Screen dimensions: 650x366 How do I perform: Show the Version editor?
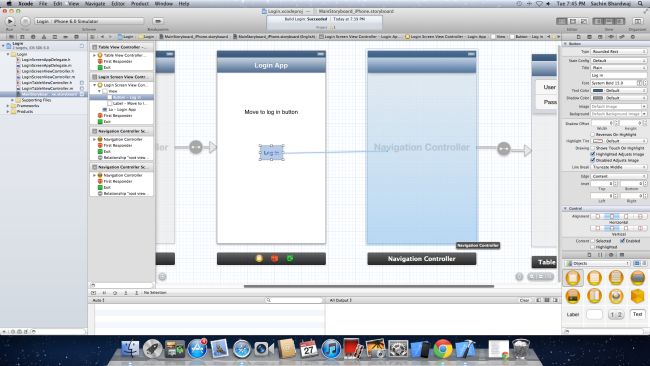coord(584,21)
